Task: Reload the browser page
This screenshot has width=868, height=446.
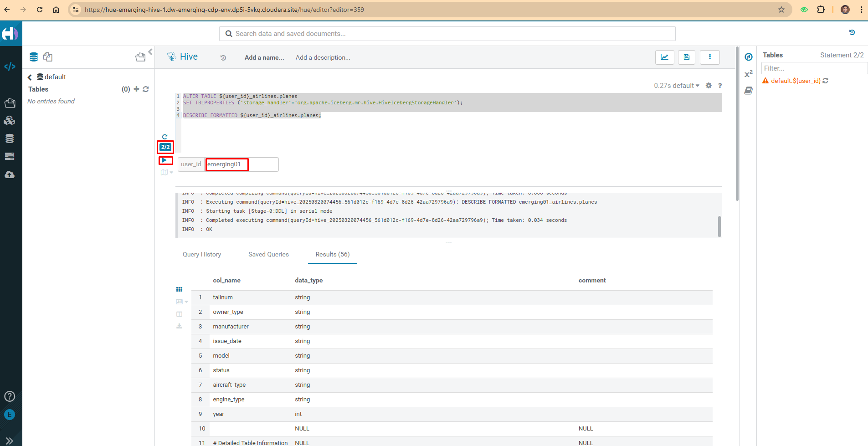Action: click(40, 10)
